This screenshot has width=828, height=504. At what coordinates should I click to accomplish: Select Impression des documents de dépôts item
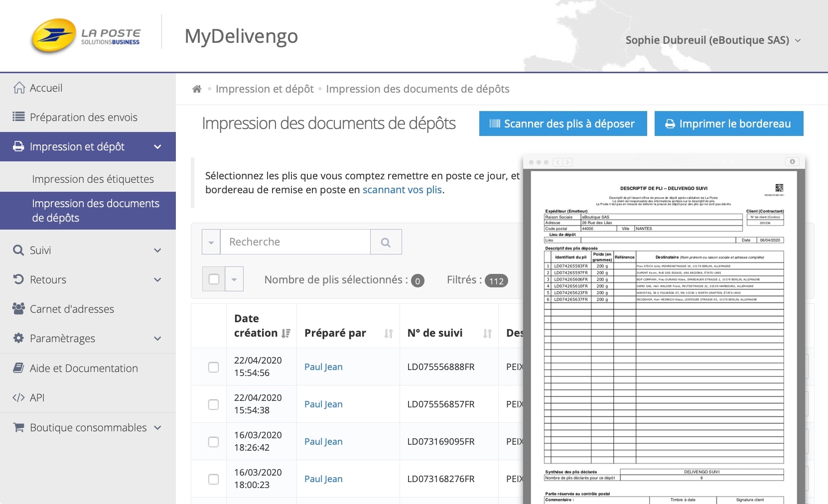88,211
